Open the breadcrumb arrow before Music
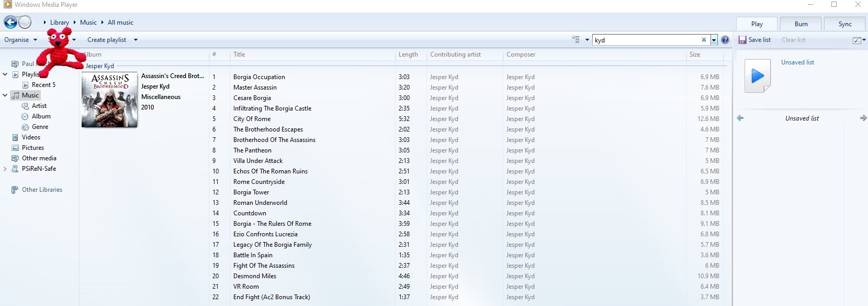Screen dimensions: 868x306 tap(75, 23)
